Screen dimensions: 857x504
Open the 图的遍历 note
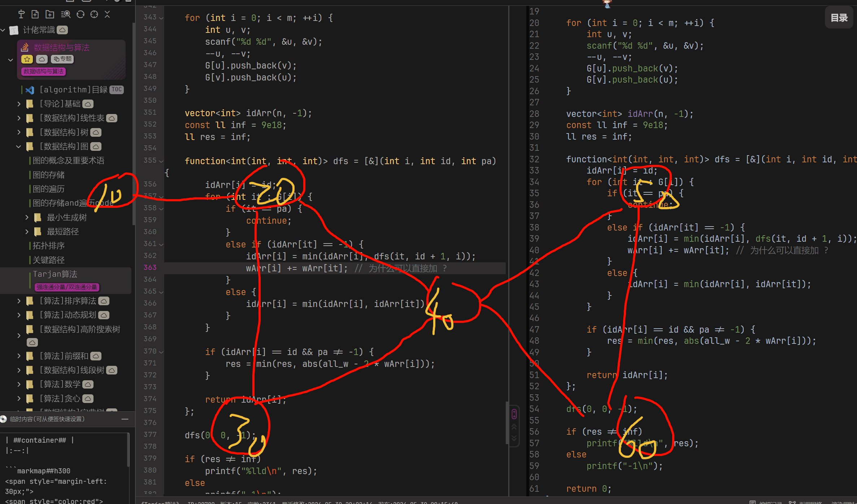pyautogui.click(x=48, y=189)
